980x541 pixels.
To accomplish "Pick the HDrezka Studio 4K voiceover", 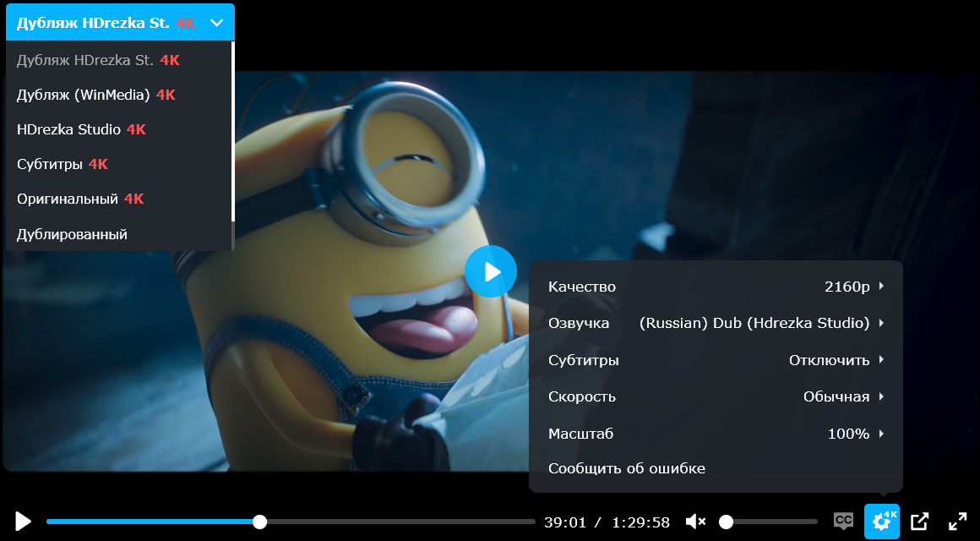I will coord(119,129).
